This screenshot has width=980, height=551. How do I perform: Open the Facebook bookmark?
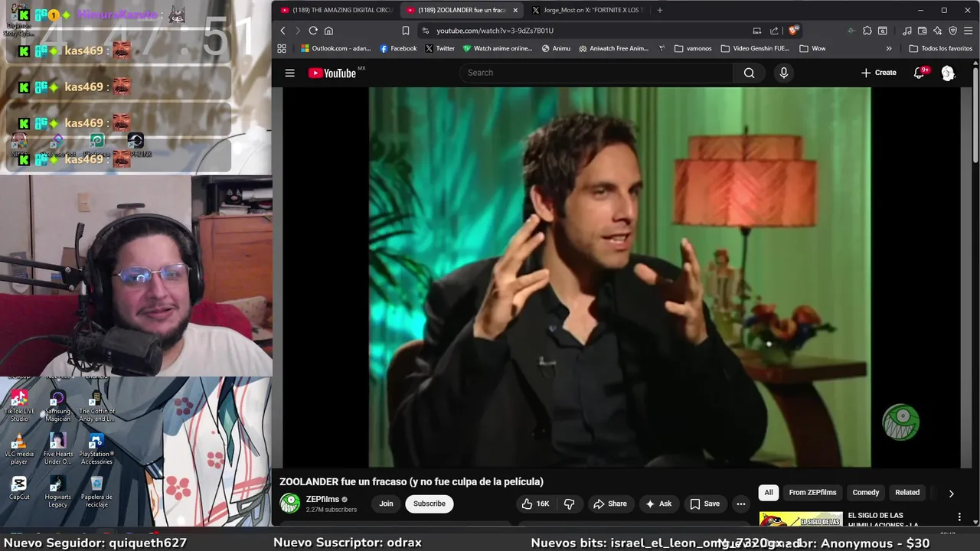(398, 48)
